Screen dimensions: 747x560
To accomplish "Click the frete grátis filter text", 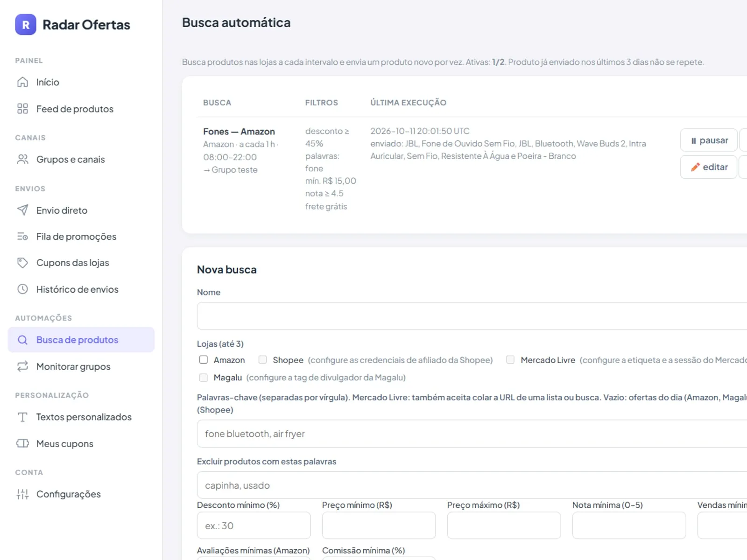I will tap(326, 206).
